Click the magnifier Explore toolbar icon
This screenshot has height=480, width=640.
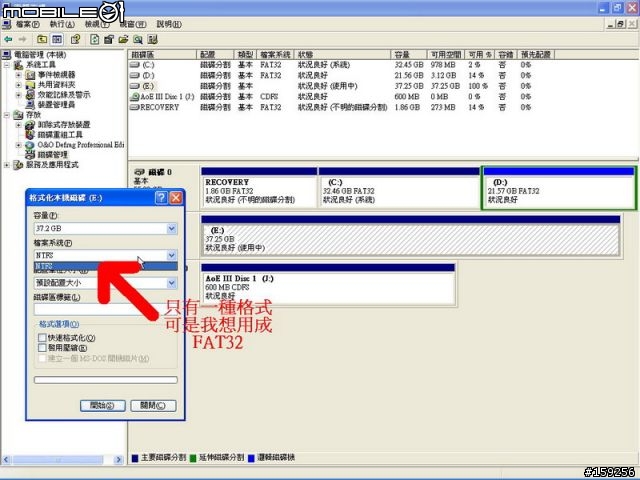coord(138,40)
